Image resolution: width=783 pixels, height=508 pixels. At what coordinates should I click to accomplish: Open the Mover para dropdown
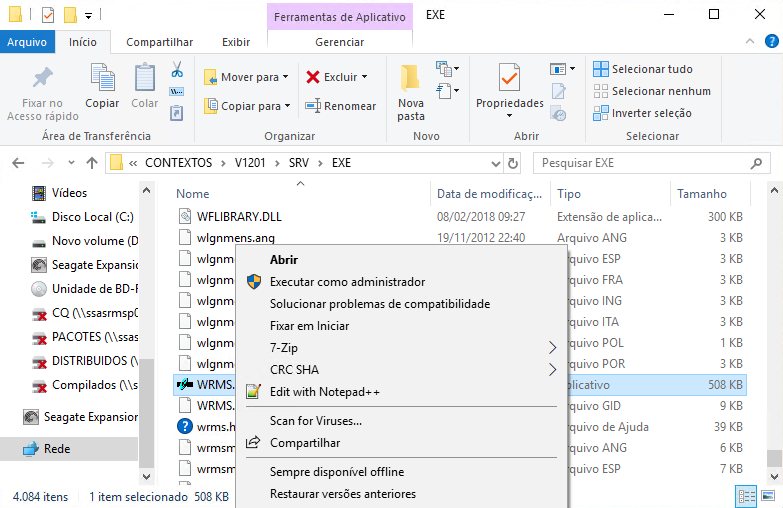click(x=246, y=77)
